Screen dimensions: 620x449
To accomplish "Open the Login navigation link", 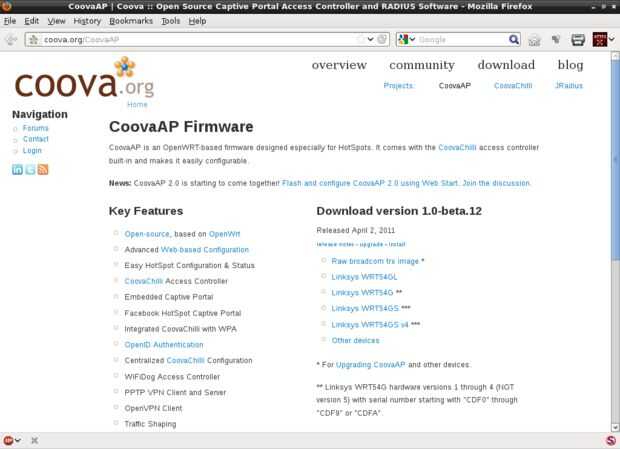I will (32, 151).
